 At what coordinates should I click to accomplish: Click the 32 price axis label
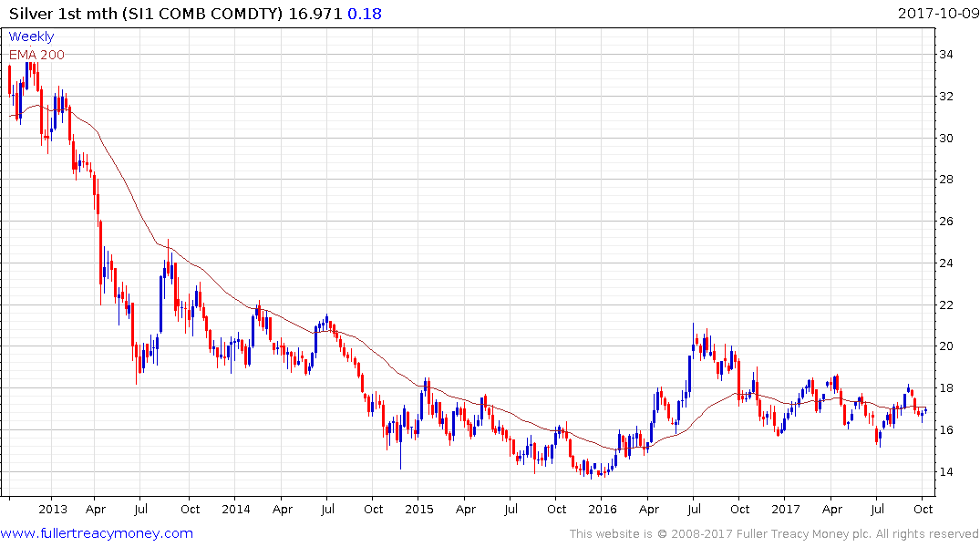(945, 97)
